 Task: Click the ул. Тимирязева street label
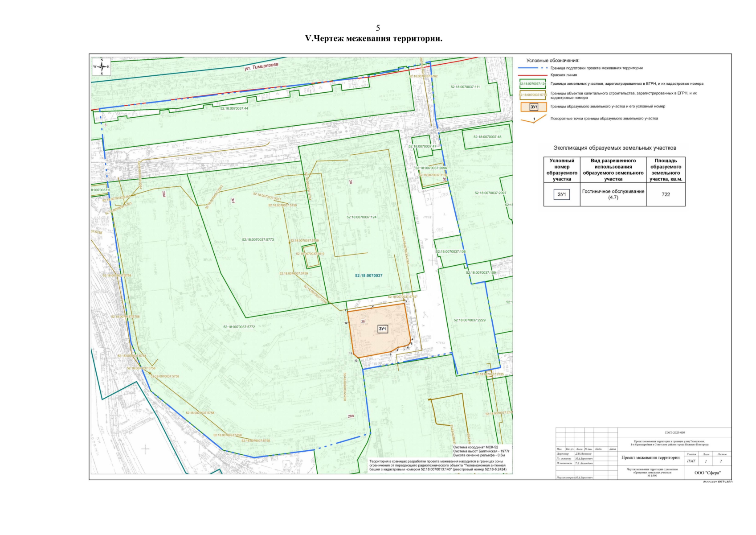click(x=262, y=67)
